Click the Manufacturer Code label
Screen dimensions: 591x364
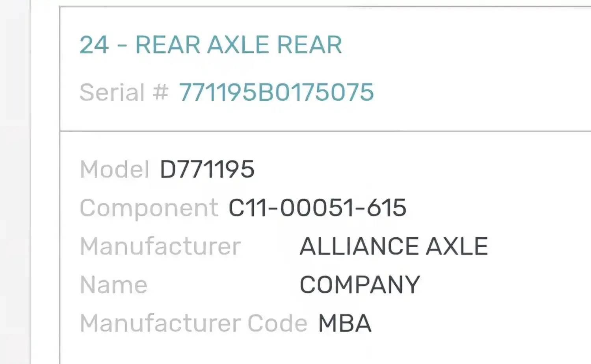[x=193, y=323]
